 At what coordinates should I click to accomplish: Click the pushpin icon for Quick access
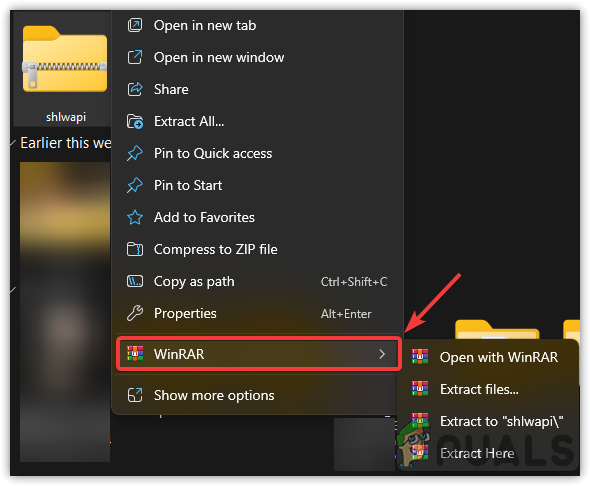pyautogui.click(x=135, y=153)
